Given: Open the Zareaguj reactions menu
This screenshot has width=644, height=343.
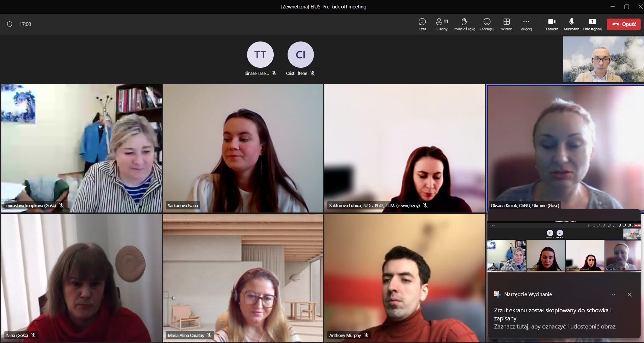Looking at the screenshot, I should click(x=487, y=24).
